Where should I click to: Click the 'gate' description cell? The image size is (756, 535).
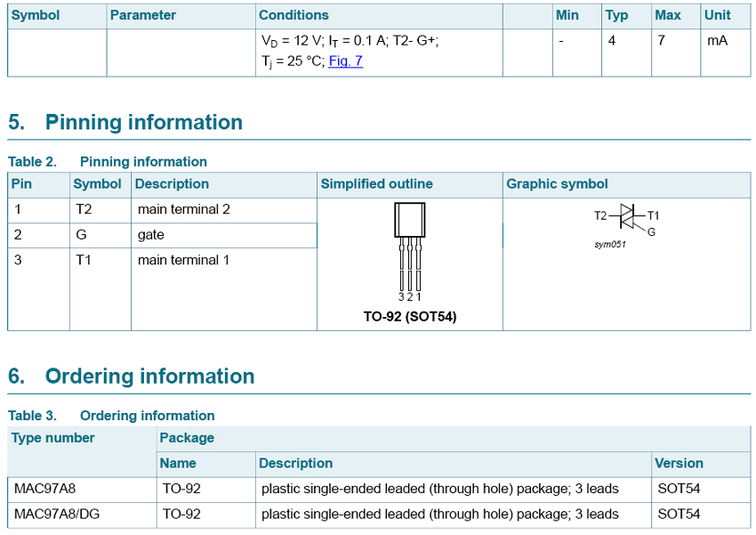(x=151, y=235)
